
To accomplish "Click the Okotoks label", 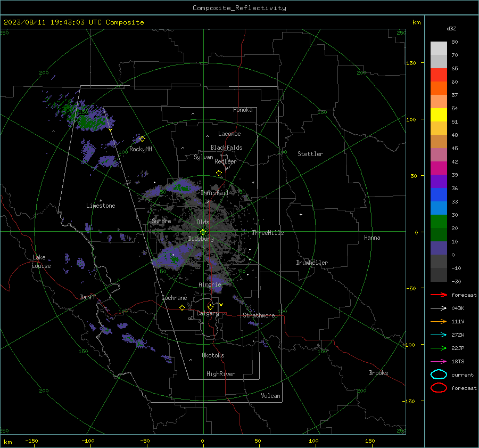I will (213, 355).
